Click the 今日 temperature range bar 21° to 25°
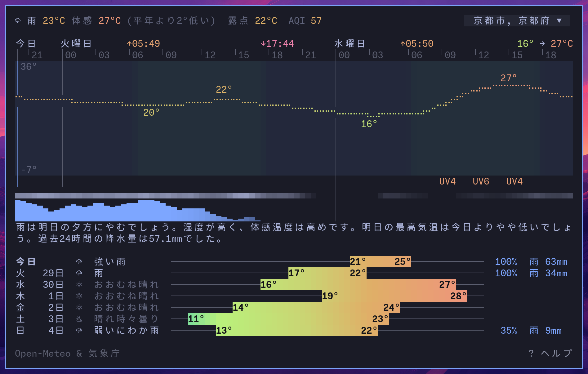Image resolution: width=588 pixels, height=374 pixels. point(381,262)
